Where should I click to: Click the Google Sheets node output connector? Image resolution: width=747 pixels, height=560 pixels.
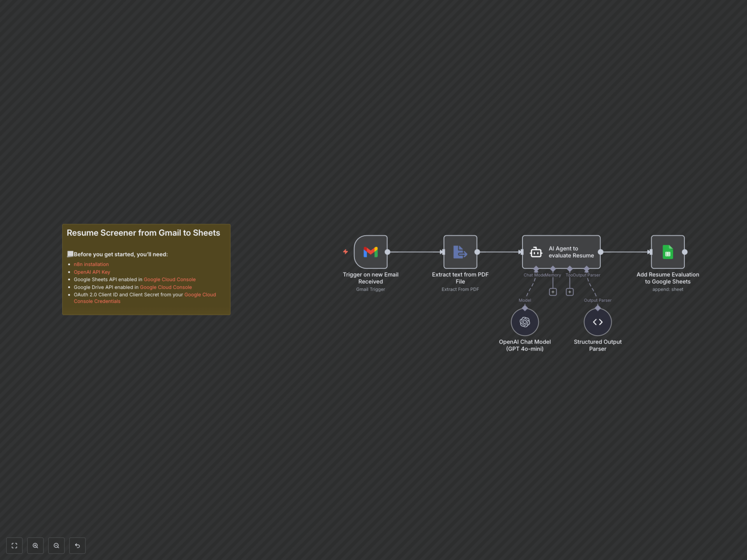(685, 252)
